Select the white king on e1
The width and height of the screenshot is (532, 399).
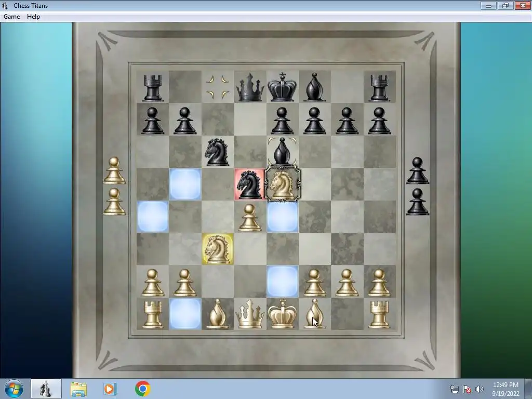tap(282, 314)
